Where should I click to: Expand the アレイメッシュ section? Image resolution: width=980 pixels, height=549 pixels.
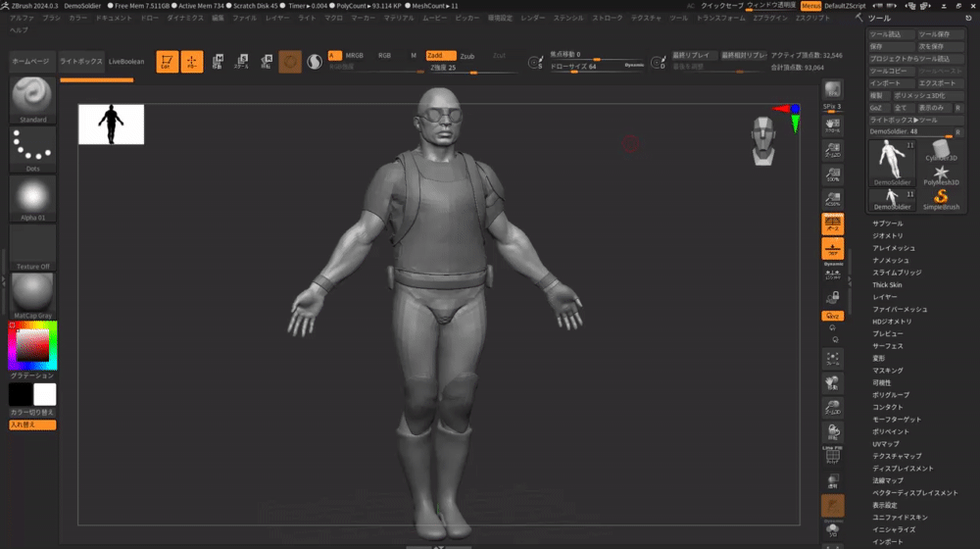(x=893, y=248)
